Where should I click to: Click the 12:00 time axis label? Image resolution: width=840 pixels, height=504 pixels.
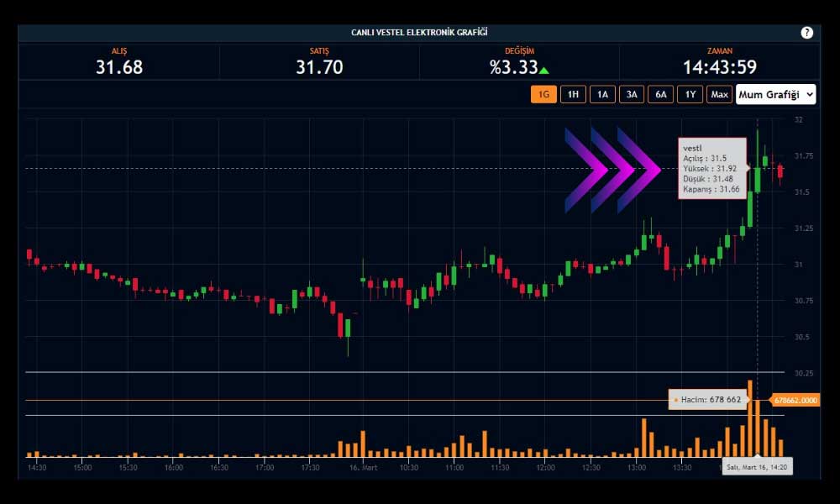(x=545, y=468)
